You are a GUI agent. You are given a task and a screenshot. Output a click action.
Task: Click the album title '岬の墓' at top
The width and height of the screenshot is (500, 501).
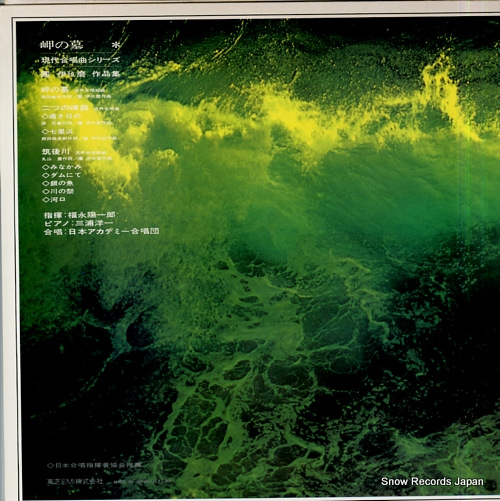[x=61, y=45]
